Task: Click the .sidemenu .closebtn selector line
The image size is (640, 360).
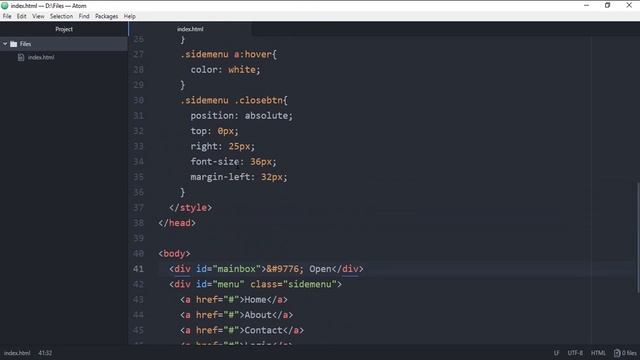Action: pos(234,100)
